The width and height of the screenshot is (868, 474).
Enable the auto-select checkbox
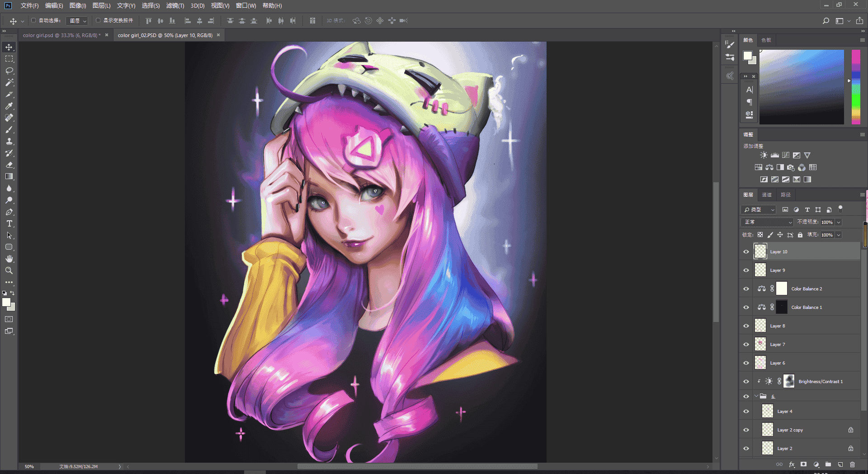33,20
